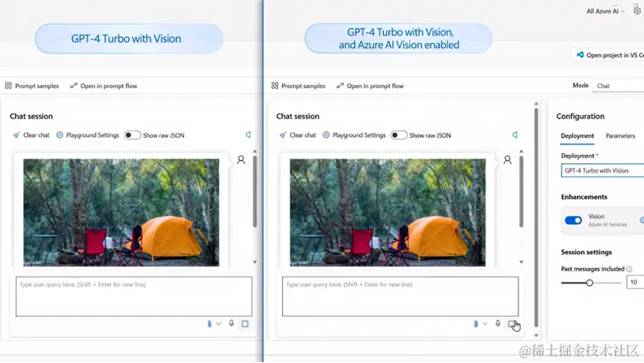Click the Clear chat broom icon, right session
Viewport: 644px width, 363px height.
pos(283,135)
